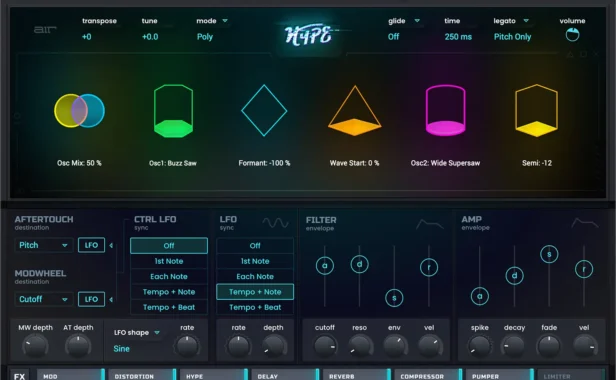Click the Amp envelope shape icon
The image size is (616, 380).
[x=585, y=223]
